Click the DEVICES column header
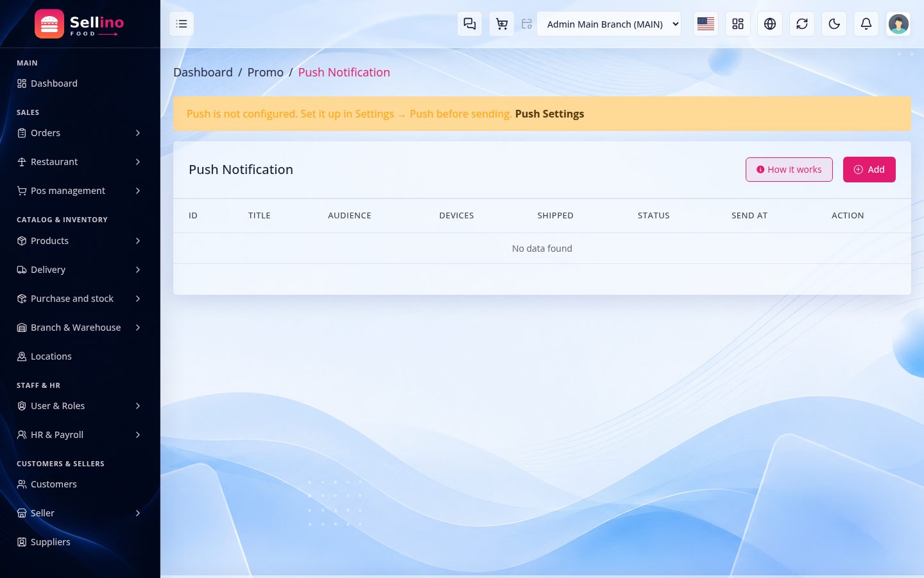 [x=457, y=216]
